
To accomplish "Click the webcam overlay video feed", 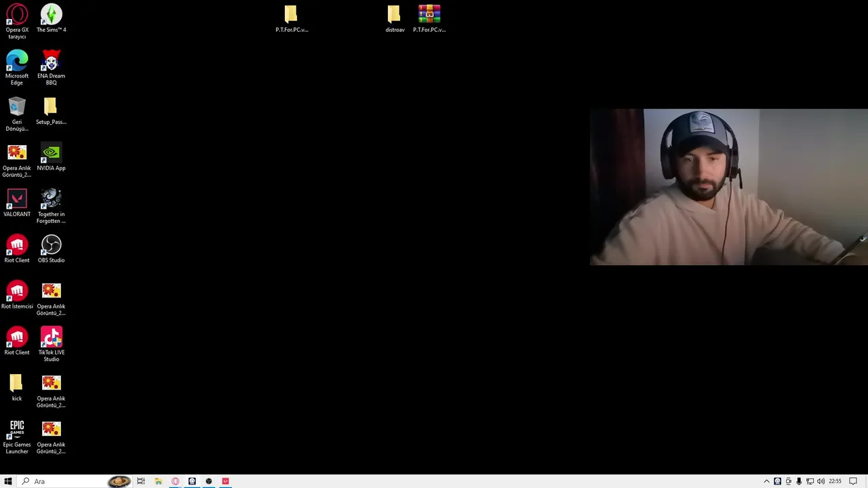I will 729,186.
